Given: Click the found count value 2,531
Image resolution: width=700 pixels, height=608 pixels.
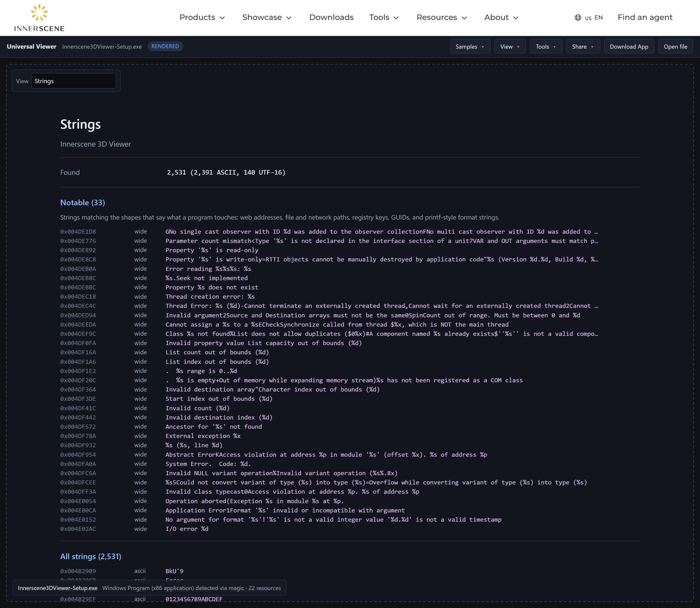Looking at the screenshot, I should point(176,172).
